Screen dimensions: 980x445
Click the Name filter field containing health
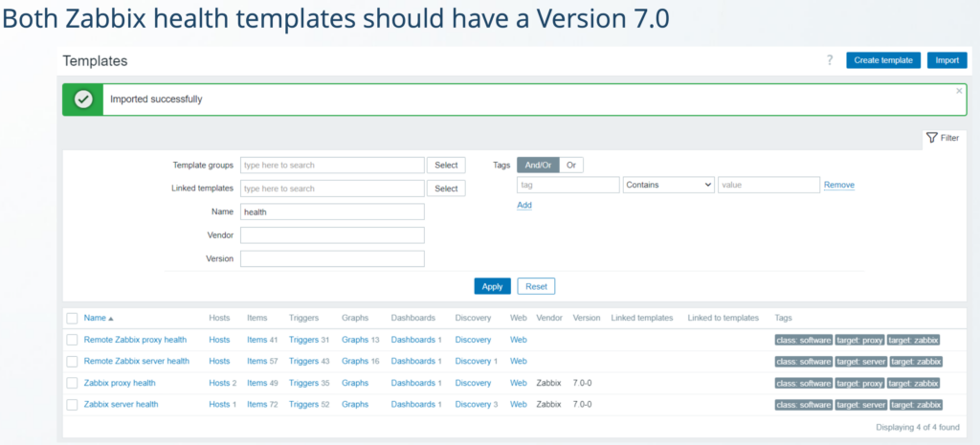coord(332,211)
